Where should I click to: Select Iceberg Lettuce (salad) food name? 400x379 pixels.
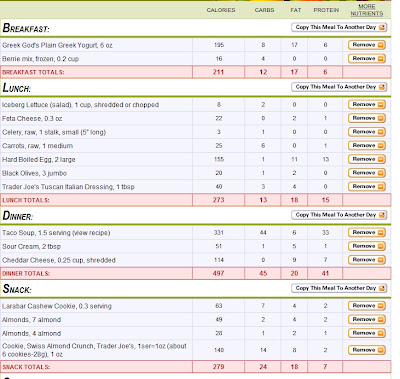pos(80,105)
